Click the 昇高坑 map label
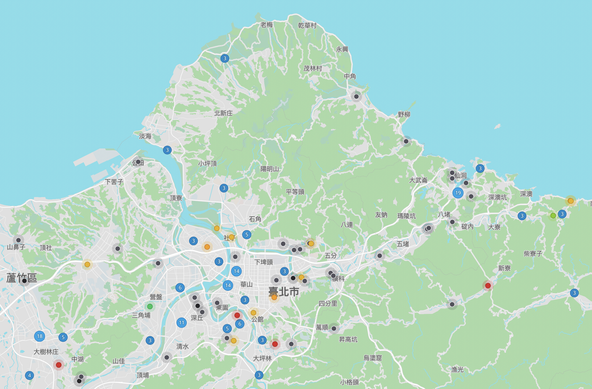 (x=348, y=340)
